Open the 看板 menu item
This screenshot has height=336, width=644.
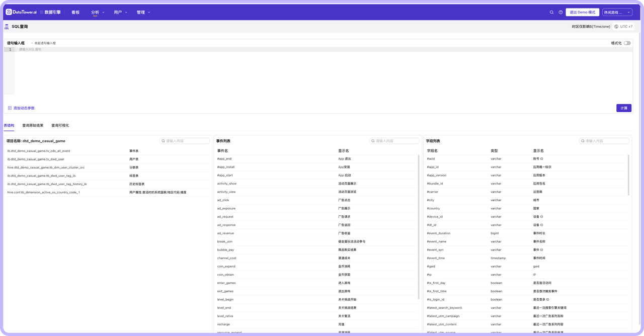75,12
